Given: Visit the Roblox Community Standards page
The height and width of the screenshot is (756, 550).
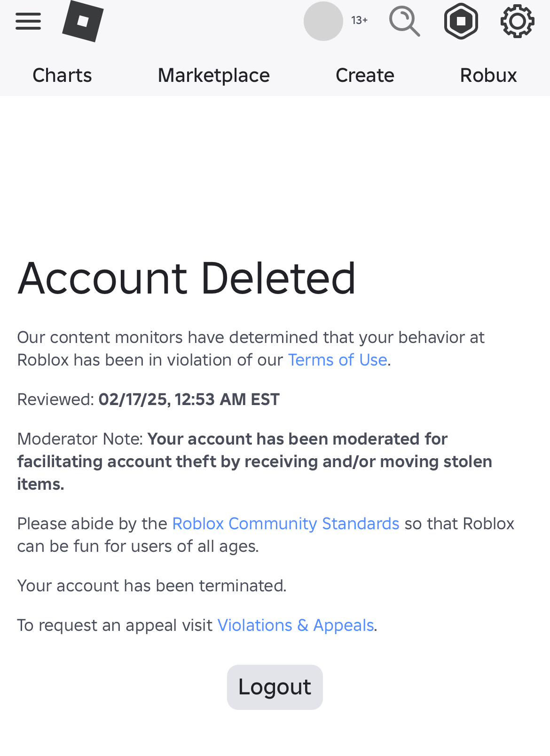Looking at the screenshot, I should [285, 524].
